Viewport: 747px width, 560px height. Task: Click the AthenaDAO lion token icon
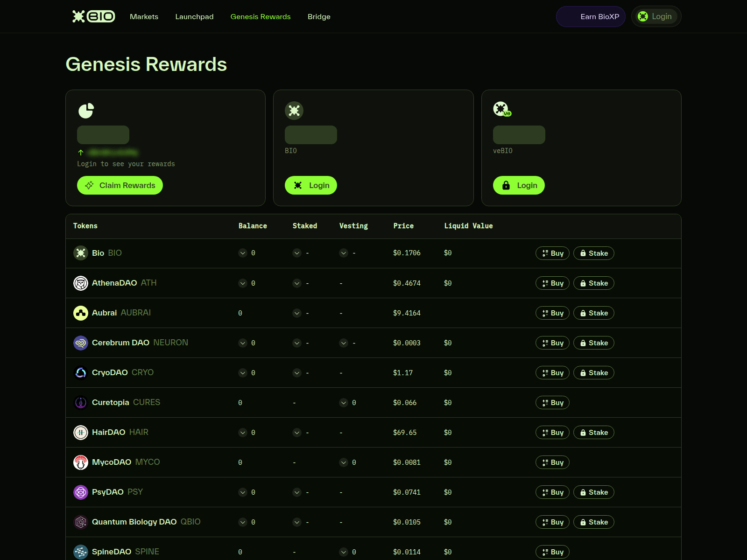tap(81, 283)
